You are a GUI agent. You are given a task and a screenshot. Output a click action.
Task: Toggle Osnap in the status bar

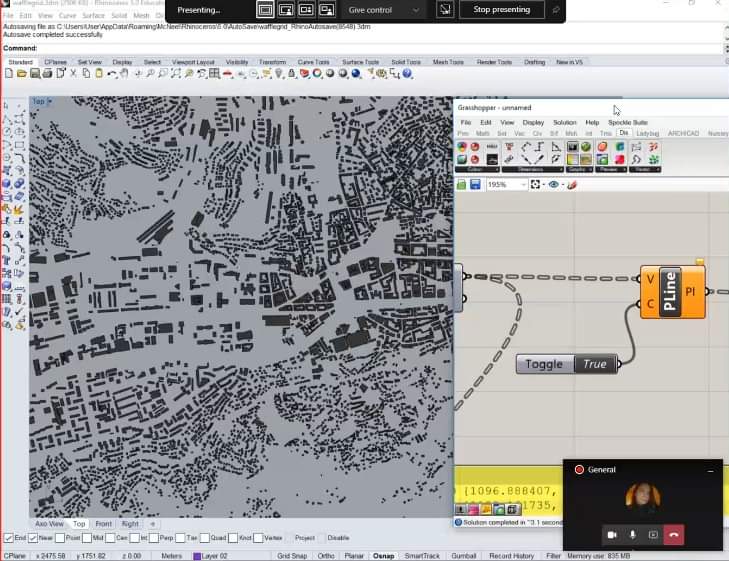pyautogui.click(x=383, y=555)
